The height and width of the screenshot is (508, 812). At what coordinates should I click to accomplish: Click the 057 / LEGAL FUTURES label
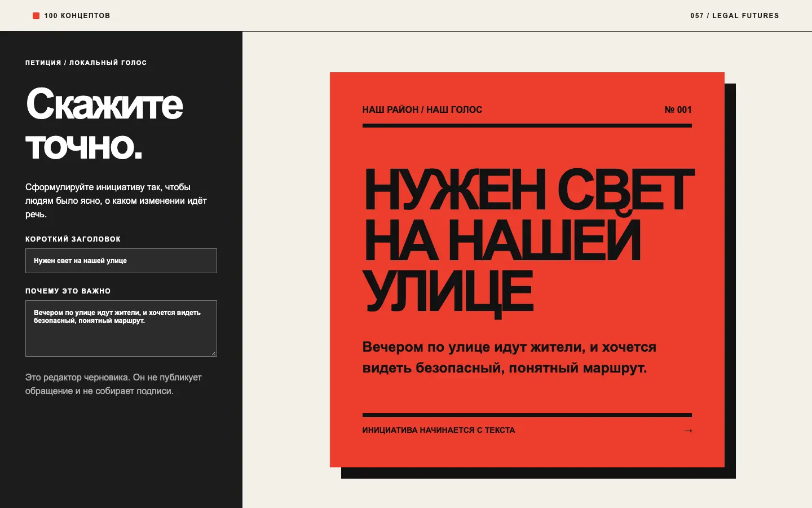(x=734, y=16)
